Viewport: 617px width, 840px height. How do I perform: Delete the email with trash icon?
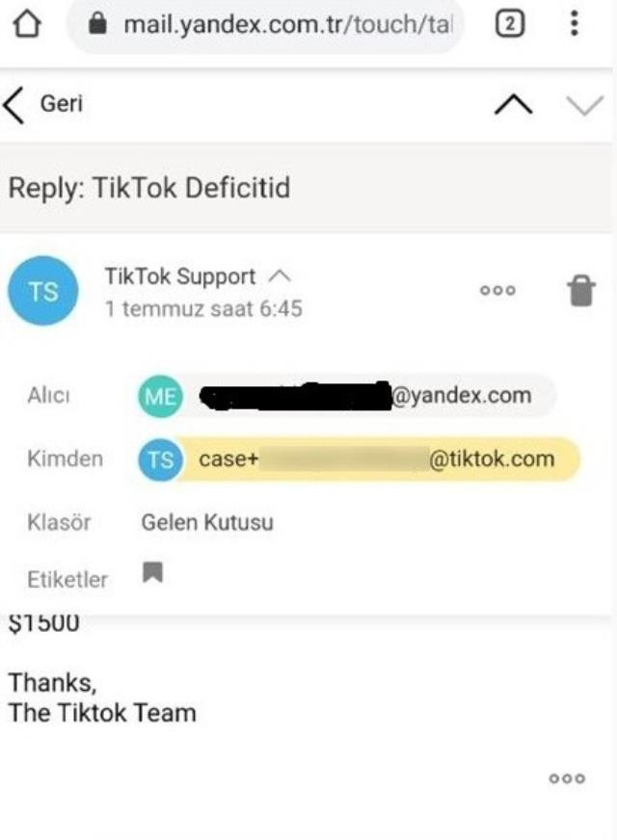point(581,290)
